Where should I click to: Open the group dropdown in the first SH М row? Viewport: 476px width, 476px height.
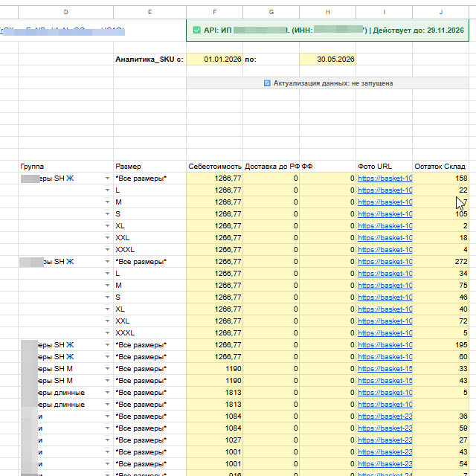(x=107, y=369)
